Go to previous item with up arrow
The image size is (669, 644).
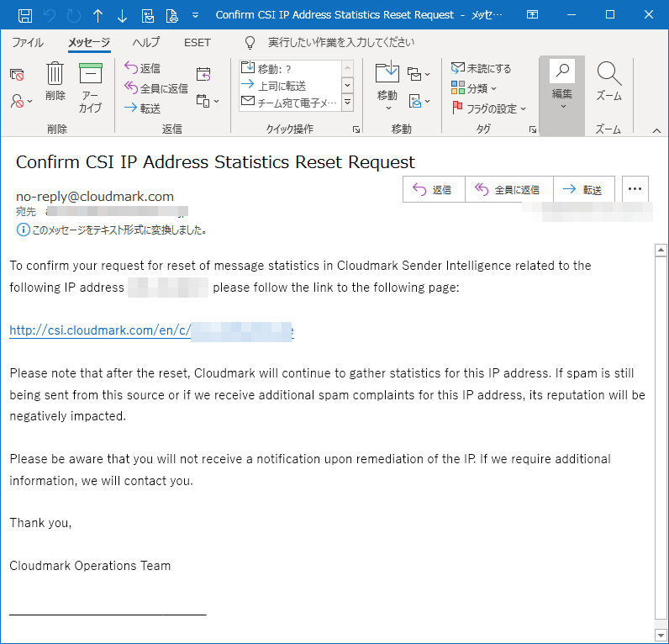[x=97, y=16]
